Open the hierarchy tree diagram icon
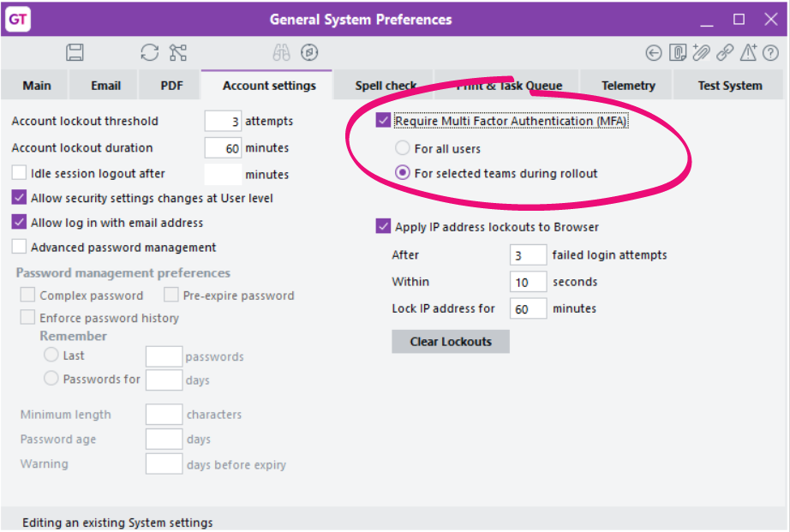Viewport: 790px width, 532px height. (177, 53)
